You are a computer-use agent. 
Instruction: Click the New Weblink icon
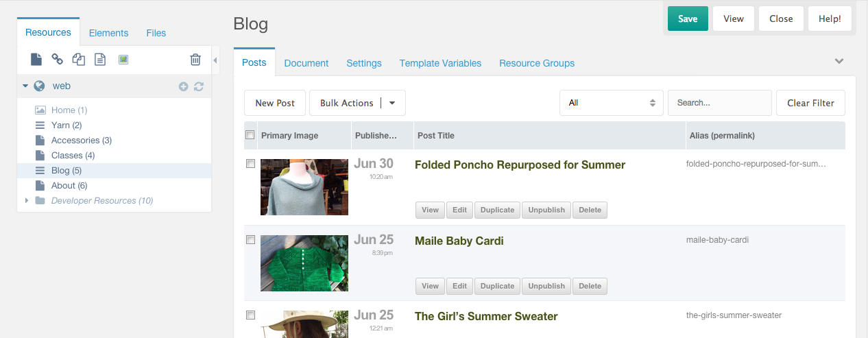tap(58, 60)
